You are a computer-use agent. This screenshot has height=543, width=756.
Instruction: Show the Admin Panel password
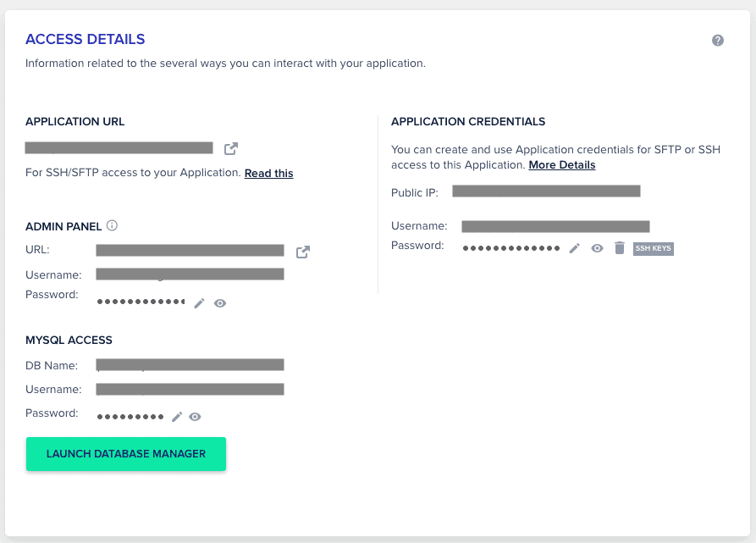coord(220,302)
